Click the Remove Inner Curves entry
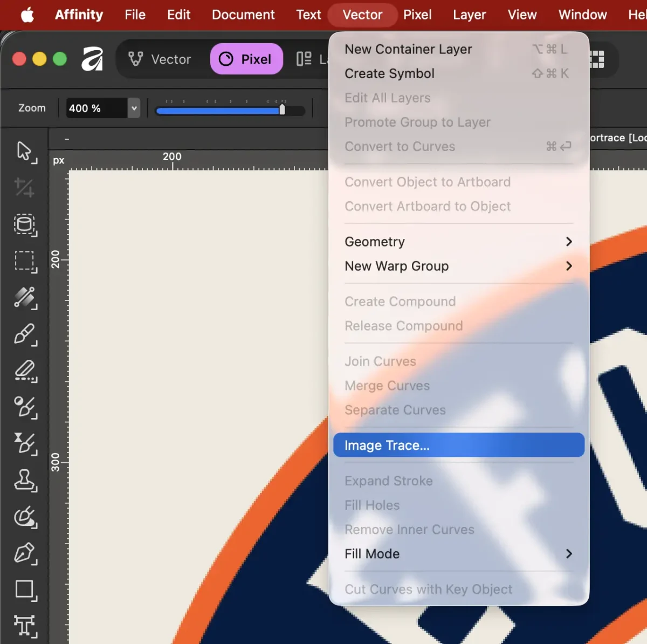Image resolution: width=647 pixels, height=644 pixels. pyautogui.click(x=458, y=530)
